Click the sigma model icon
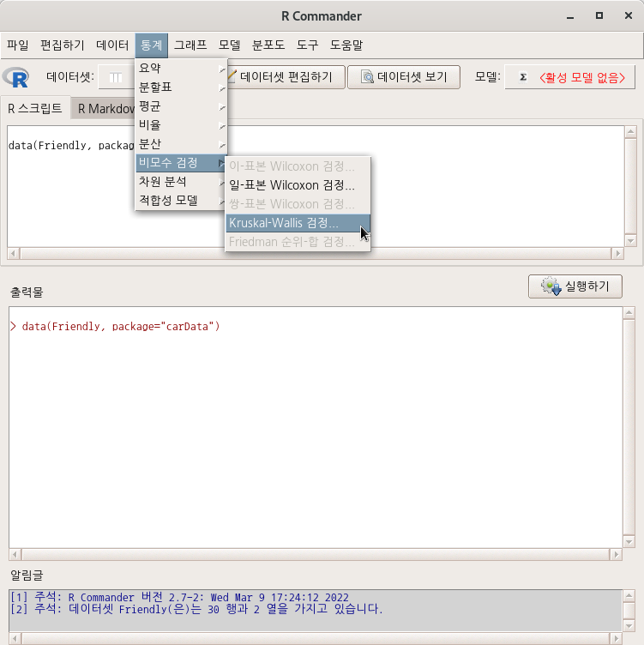The width and height of the screenshot is (644, 645). coord(523,77)
